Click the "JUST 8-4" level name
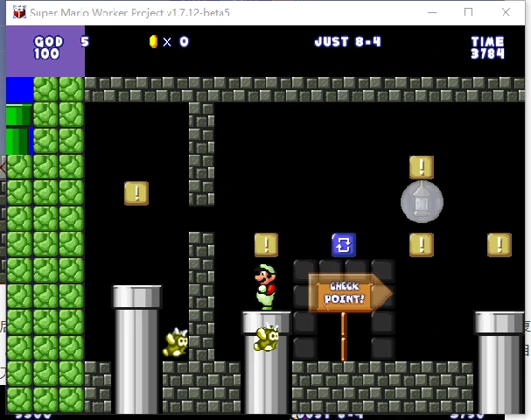Image resolution: width=531 pixels, height=420 pixels. point(348,42)
